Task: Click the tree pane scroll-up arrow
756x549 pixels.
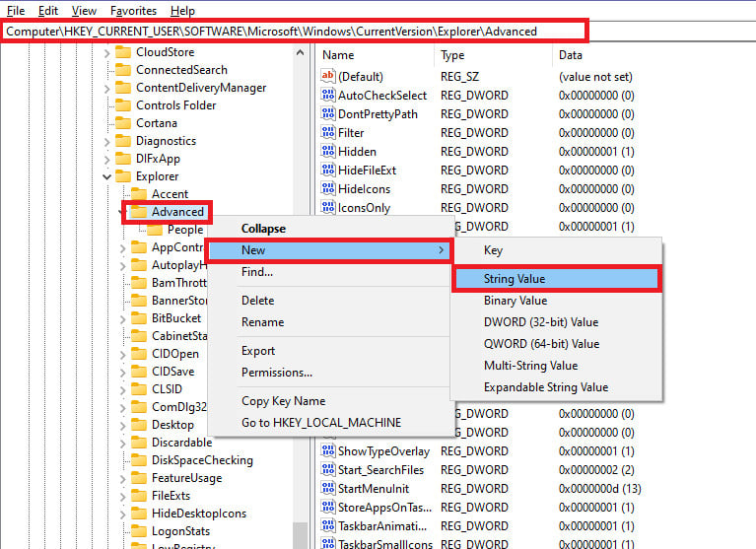Action: [x=300, y=52]
